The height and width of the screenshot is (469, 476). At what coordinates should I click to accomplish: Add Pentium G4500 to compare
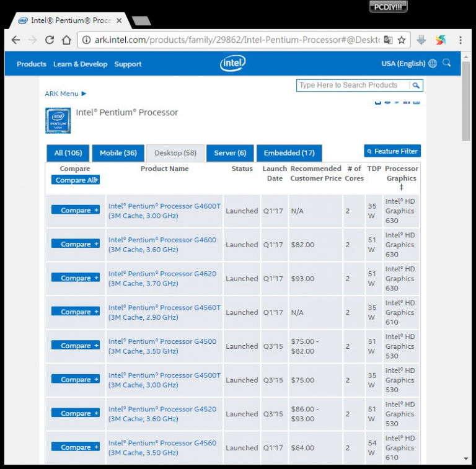[76, 346]
